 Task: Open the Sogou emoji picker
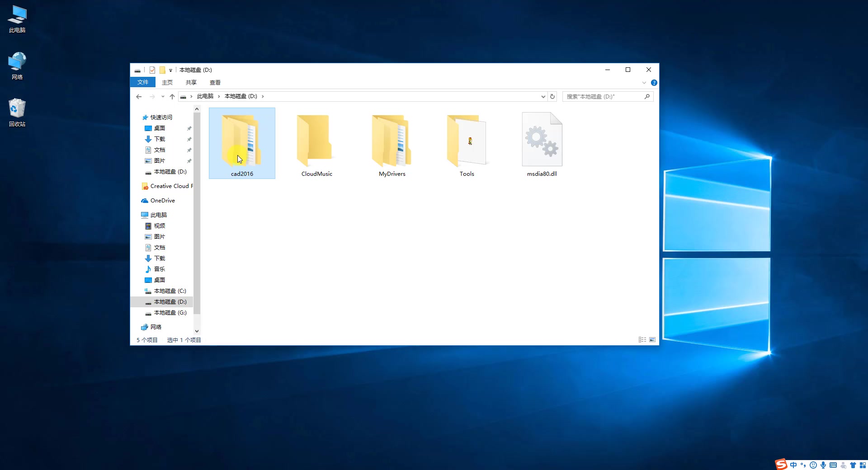813,465
